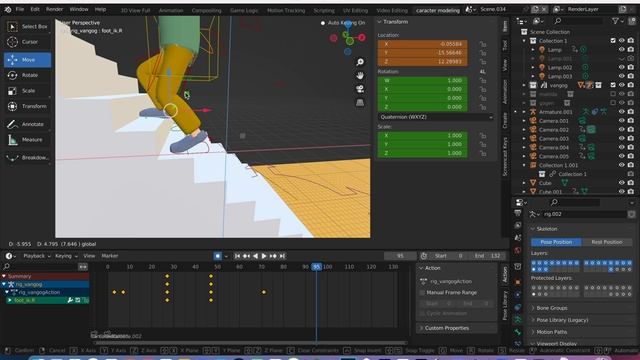
Task: Select the Scale tool
Action: pos(27,91)
